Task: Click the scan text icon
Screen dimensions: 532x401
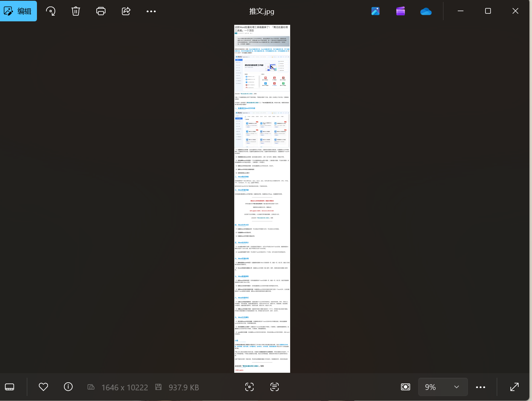Action: [275, 387]
